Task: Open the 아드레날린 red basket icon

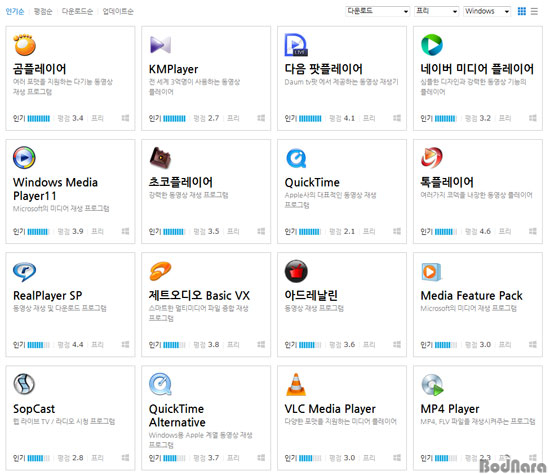Action: (296, 271)
